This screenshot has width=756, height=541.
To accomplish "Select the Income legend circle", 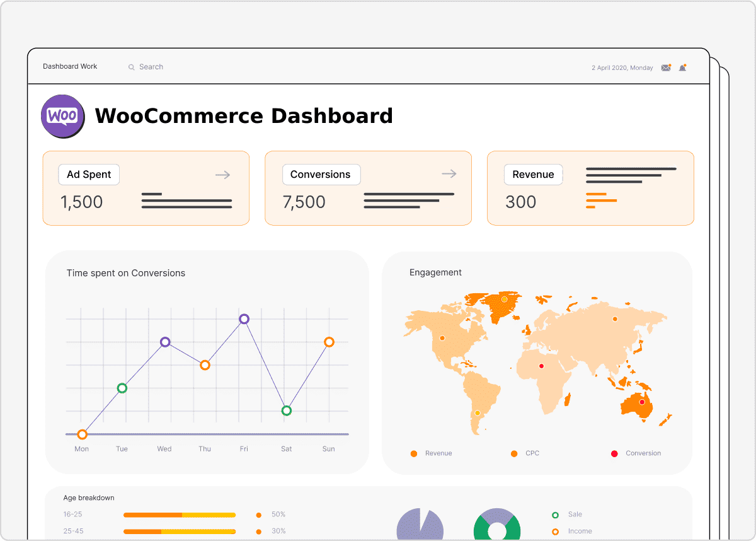I will click(555, 532).
